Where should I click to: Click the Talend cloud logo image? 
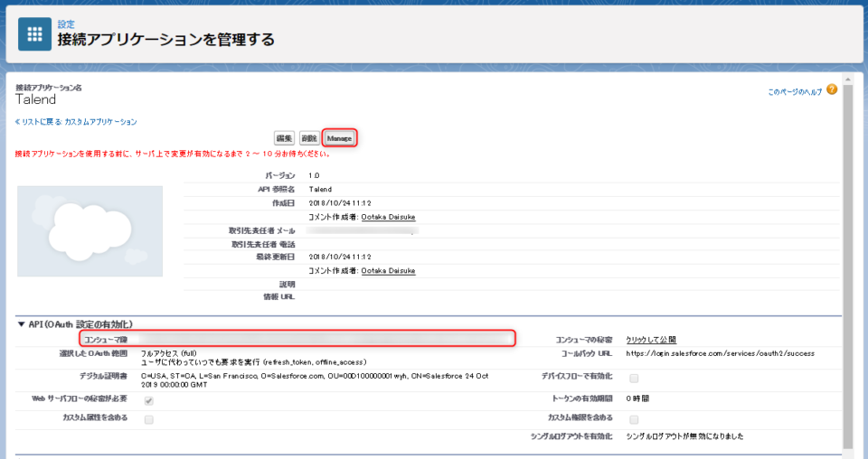tap(90, 231)
